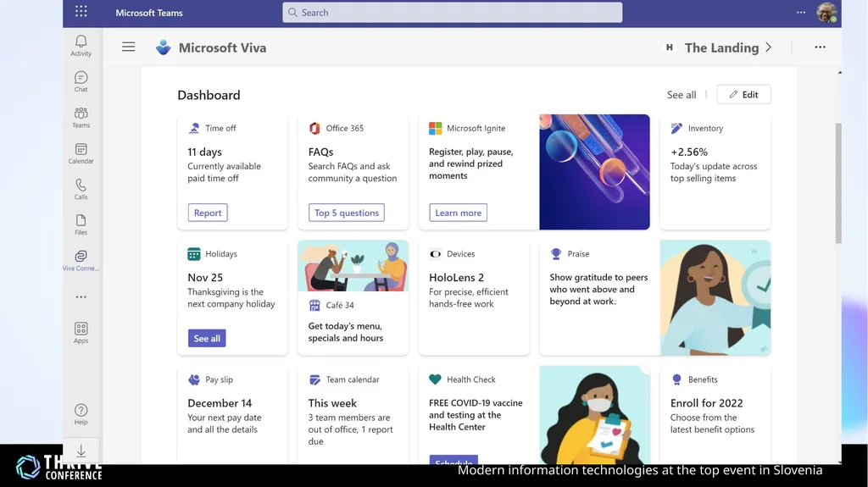Click the "HoloLens 2" heading
The height and width of the screenshot is (487, 868).
pos(456,277)
